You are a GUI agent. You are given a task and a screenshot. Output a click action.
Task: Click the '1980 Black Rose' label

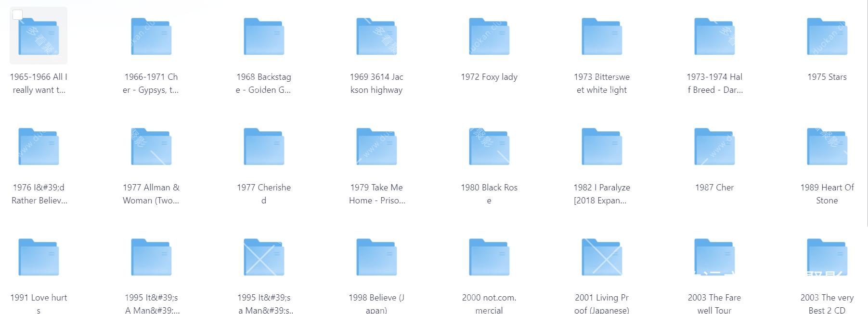pos(489,194)
